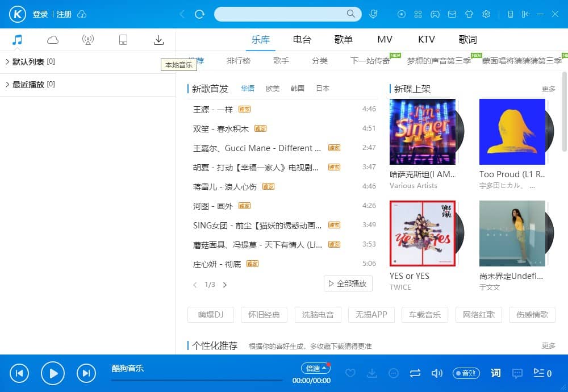
Task: Click the search input field
Action: point(280,14)
